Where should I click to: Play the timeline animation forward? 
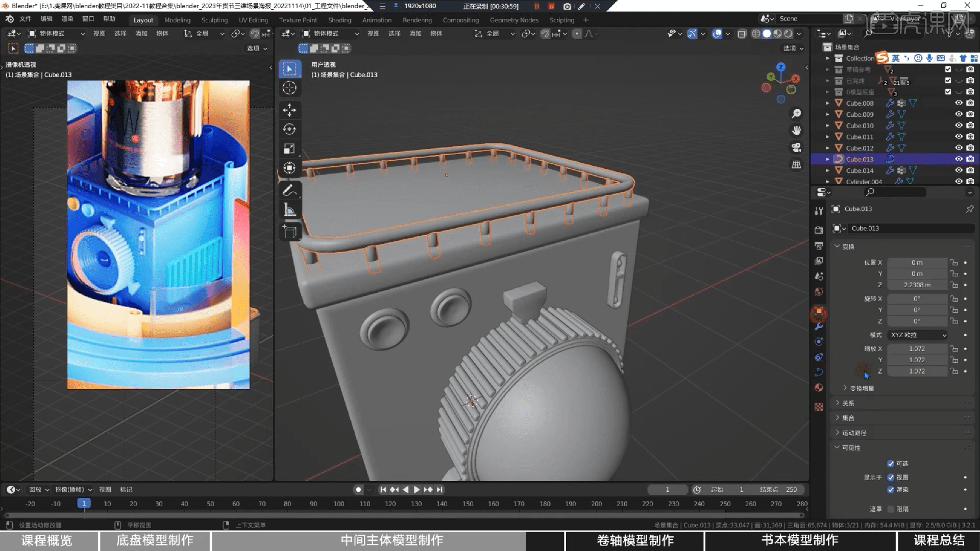point(416,489)
